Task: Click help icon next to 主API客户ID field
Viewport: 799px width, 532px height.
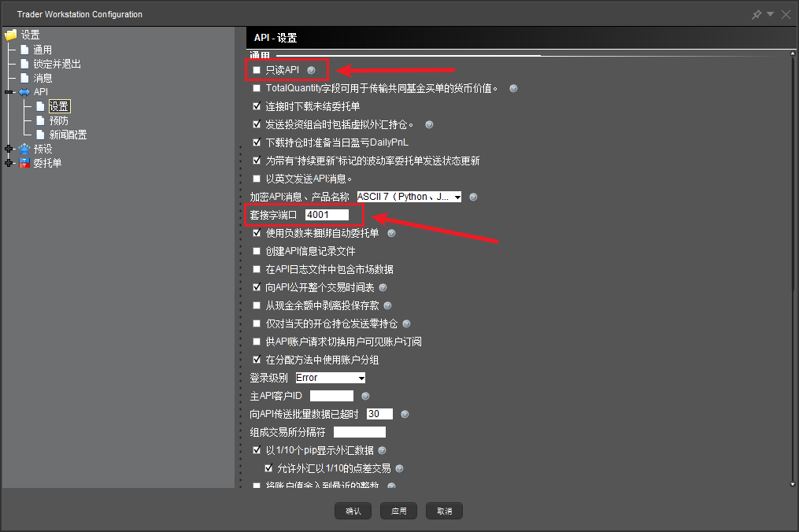Action: pyautogui.click(x=365, y=396)
